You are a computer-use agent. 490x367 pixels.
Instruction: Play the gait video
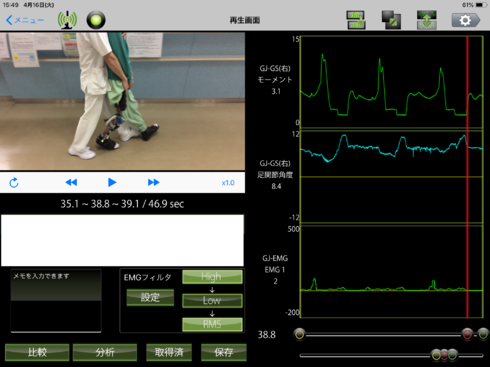[112, 182]
